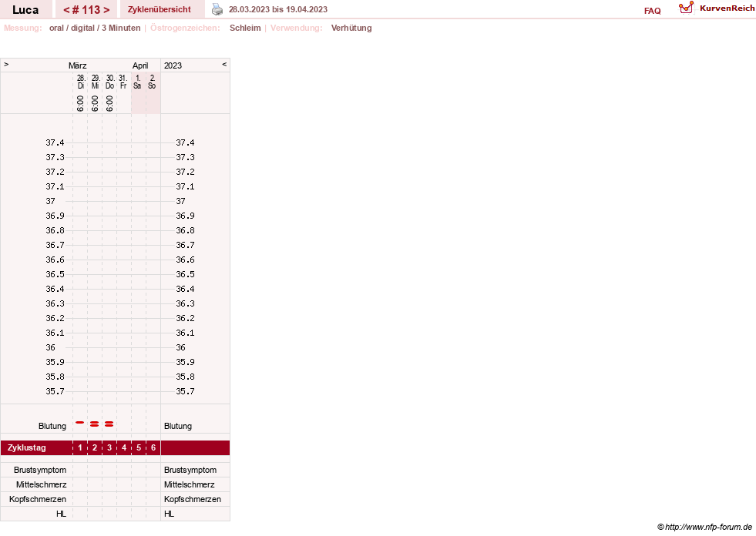The height and width of the screenshot is (536, 756).
Task: Select date column 29. Mi
Action: click(95, 82)
